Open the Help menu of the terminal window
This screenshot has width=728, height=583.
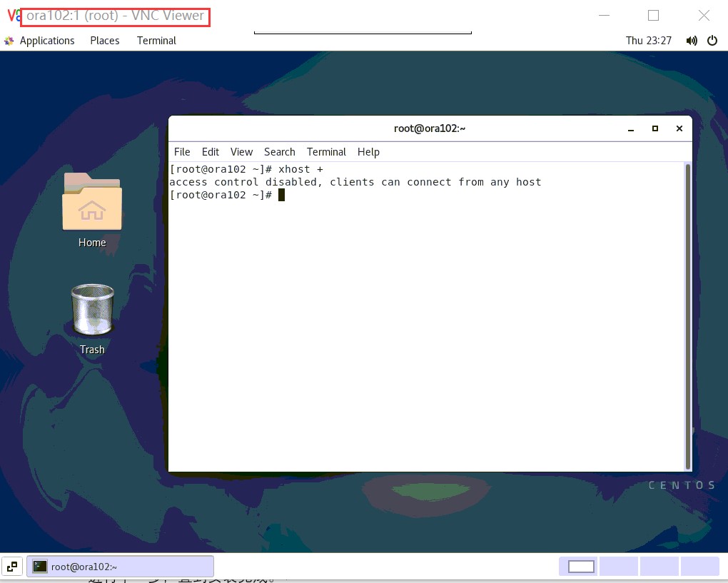[368, 151]
